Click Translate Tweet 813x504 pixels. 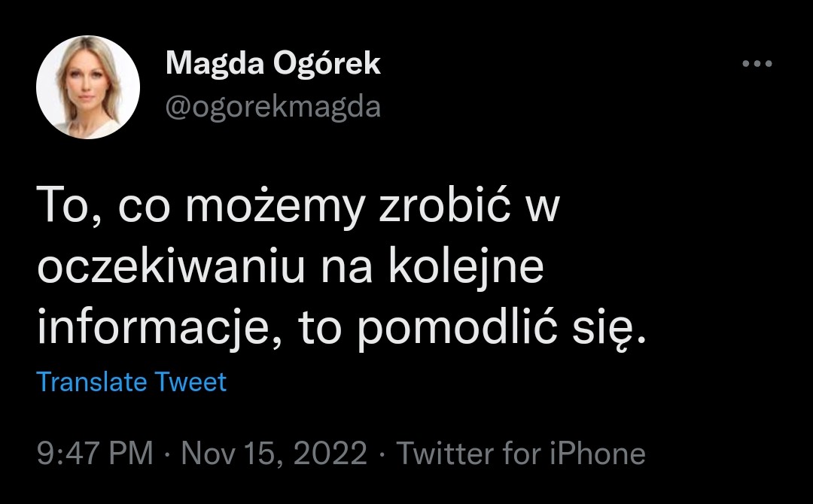coord(132,382)
